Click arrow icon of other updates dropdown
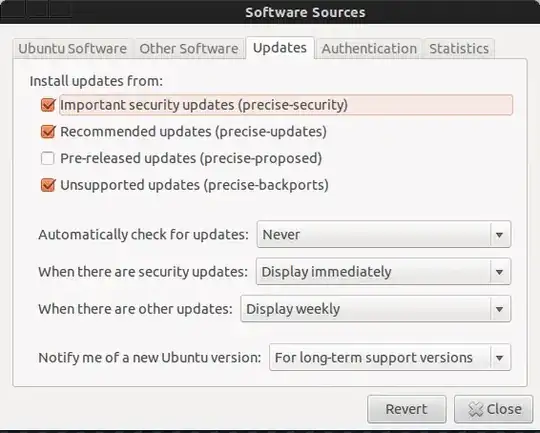This screenshot has width=540, height=433. click(x=499, y=309)
